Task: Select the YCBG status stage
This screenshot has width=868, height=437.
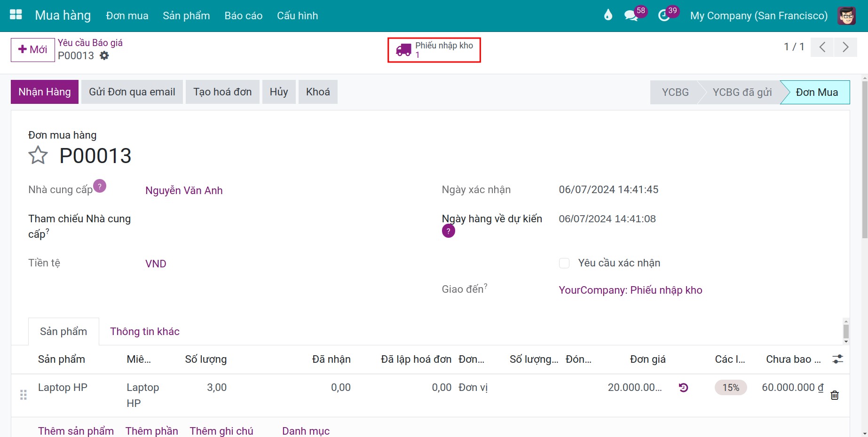Action: click(675, 92)
